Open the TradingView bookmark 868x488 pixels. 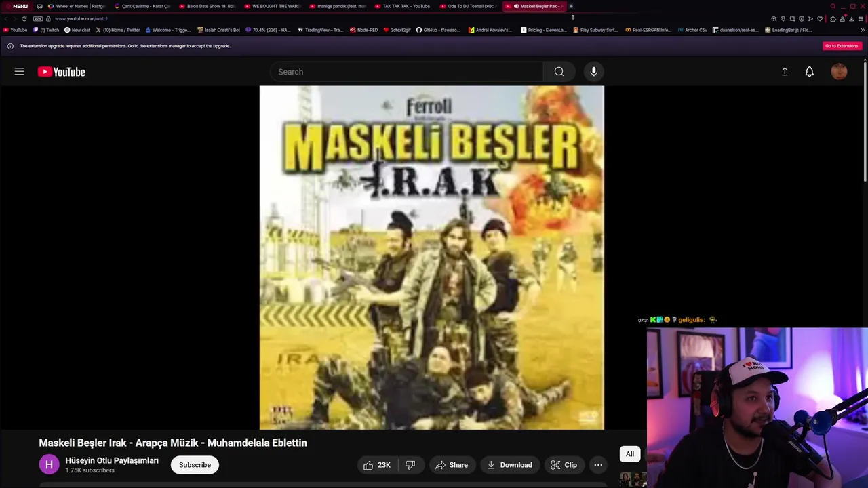(321, 30)
